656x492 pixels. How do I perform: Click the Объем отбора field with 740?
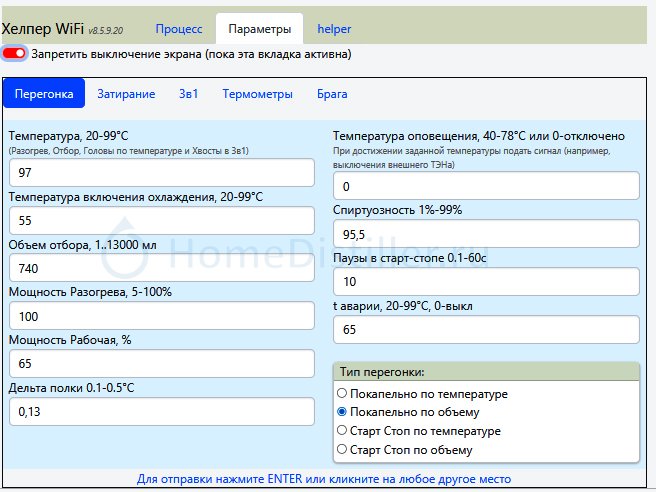click(160, 269)
